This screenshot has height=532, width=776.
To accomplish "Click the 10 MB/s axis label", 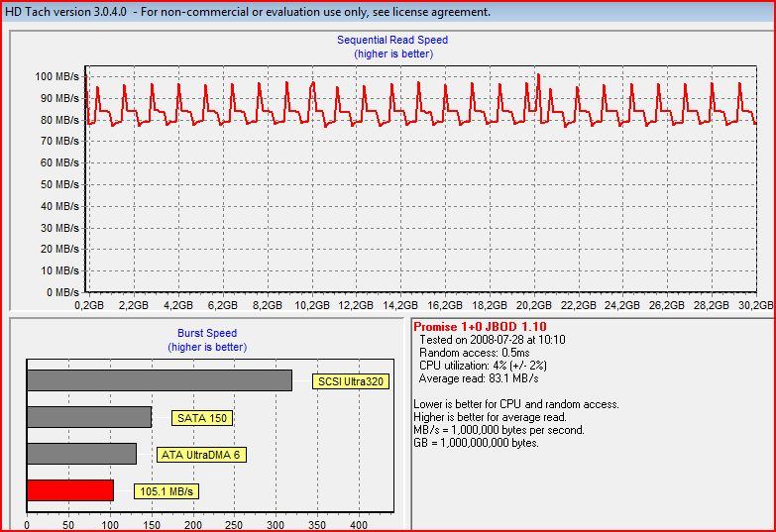I will point(59,270).
